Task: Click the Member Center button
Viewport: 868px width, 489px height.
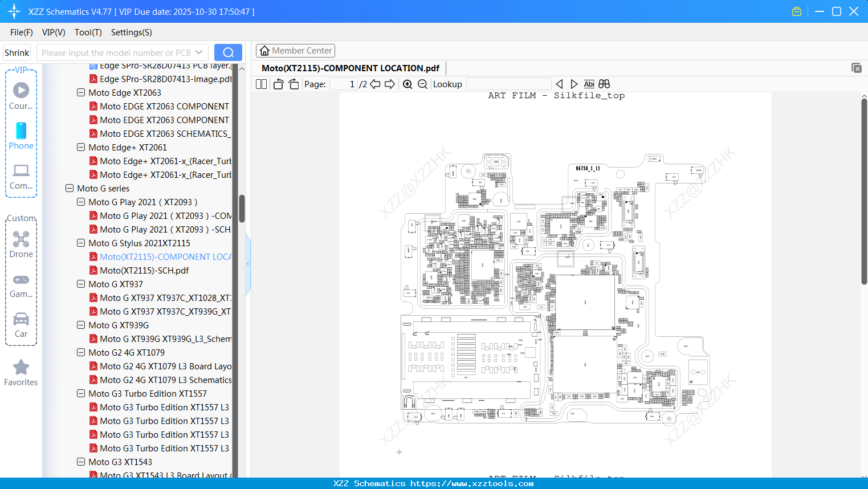Action: click(295, 50)
